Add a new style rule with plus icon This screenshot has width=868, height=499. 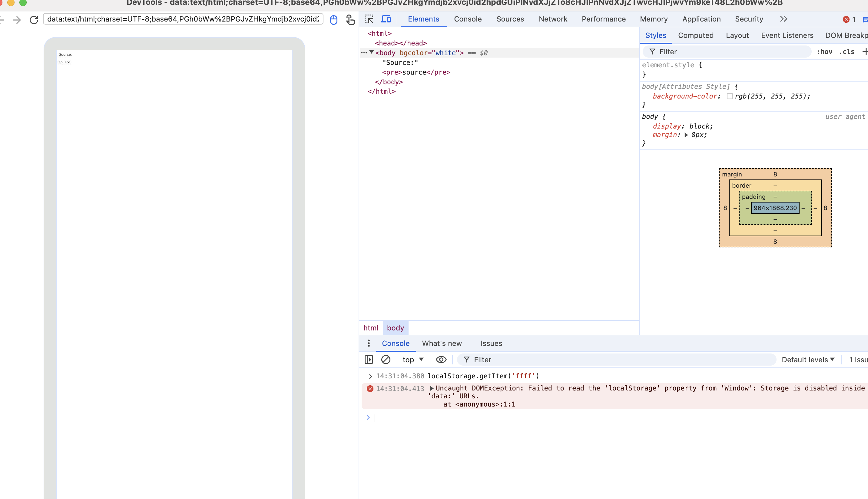(x=865, y=52)
